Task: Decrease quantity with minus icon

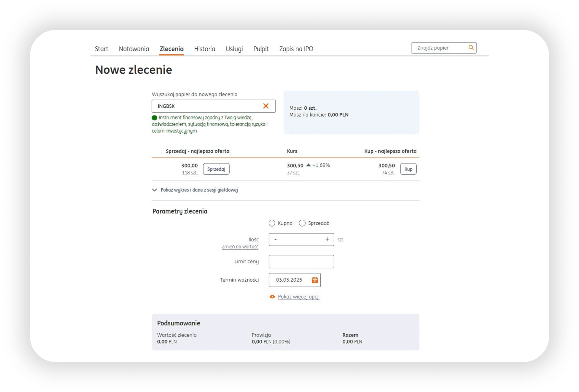Action: pos(276,239)
